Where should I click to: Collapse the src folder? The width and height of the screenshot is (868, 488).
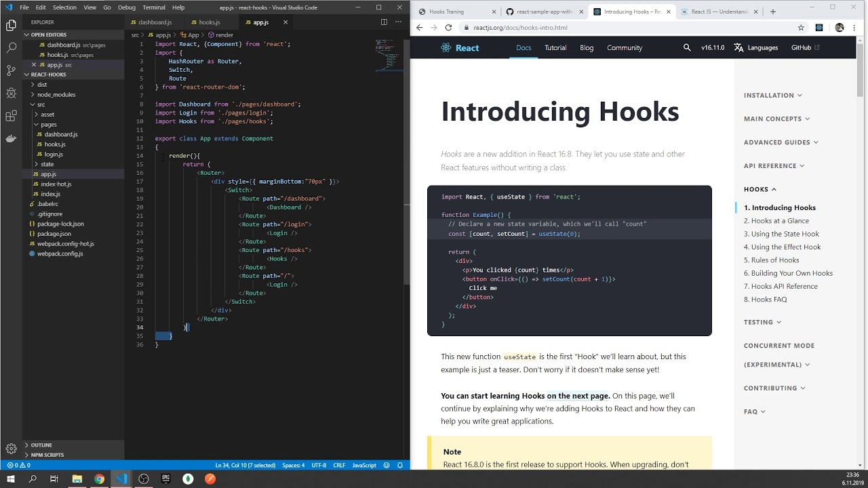click(41, 104)
